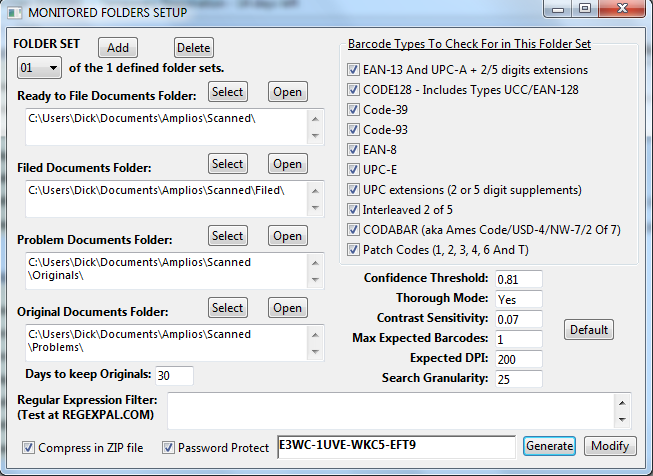Open the folder set number dropdown
Screen dimensions: 653x476
pos(40,68)
